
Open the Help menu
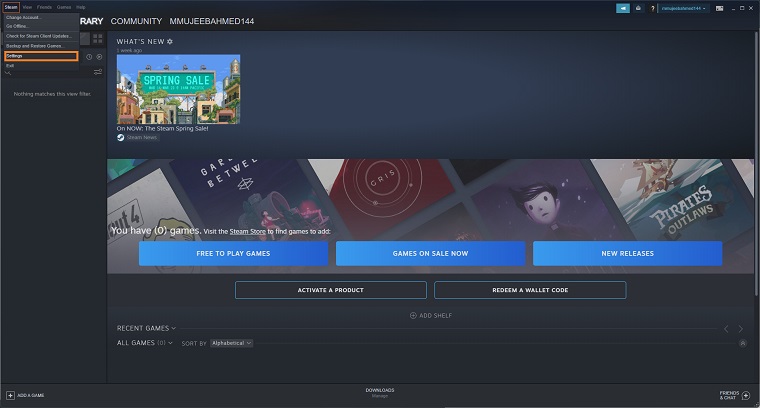click(x=80, y=7)
